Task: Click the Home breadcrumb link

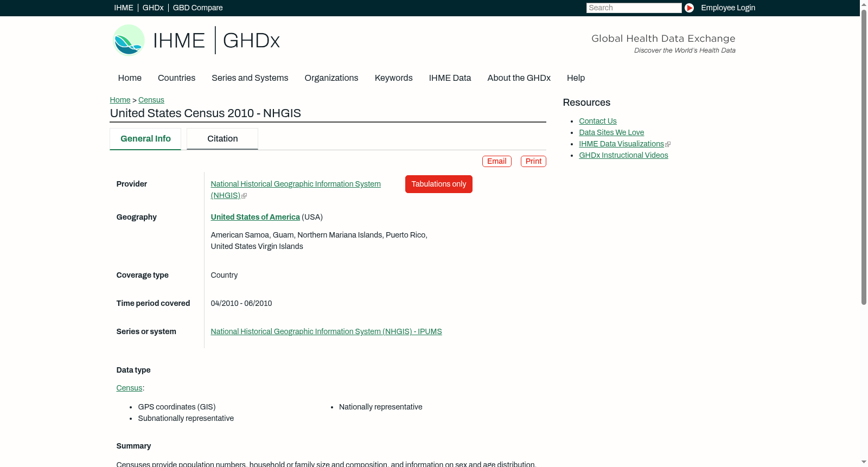Action: coord(120,100)
